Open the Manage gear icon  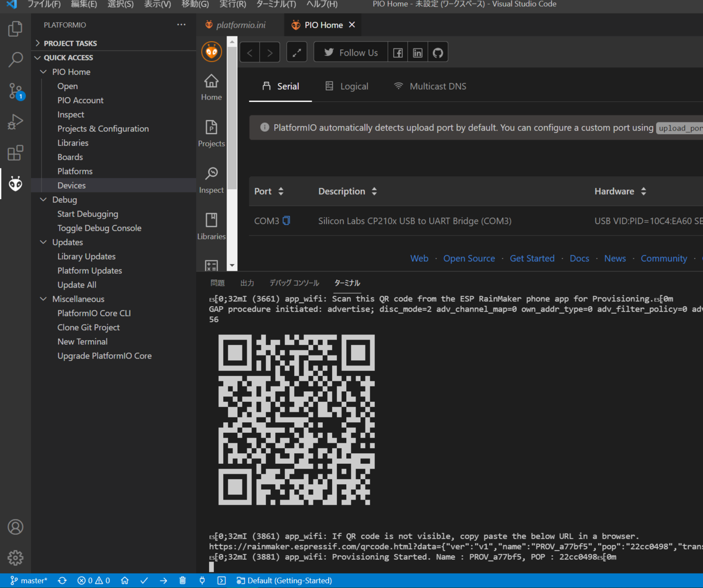click(15, 558)
